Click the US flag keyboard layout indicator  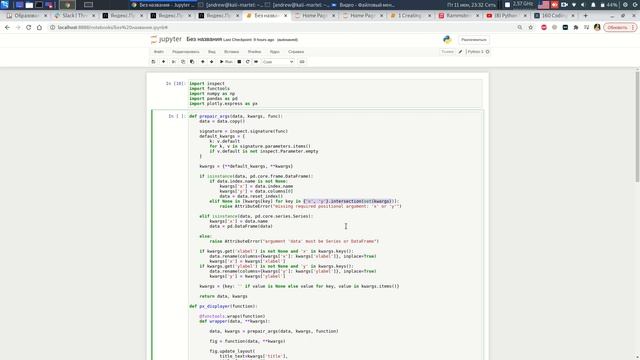[544, 5]
